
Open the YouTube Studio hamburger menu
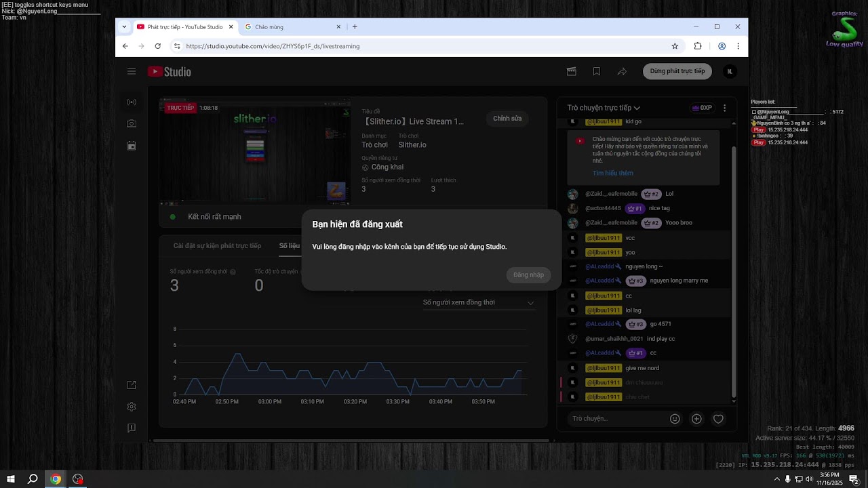click(132, 71)
